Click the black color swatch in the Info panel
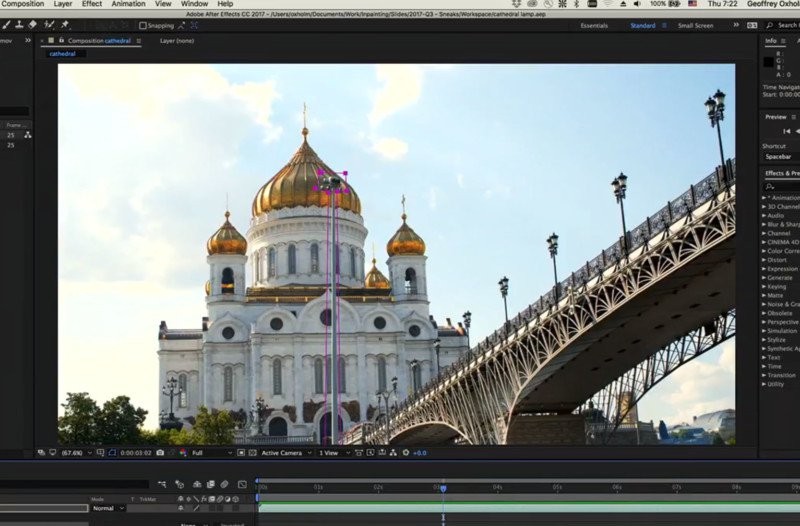800x526 pixels. 768,62
